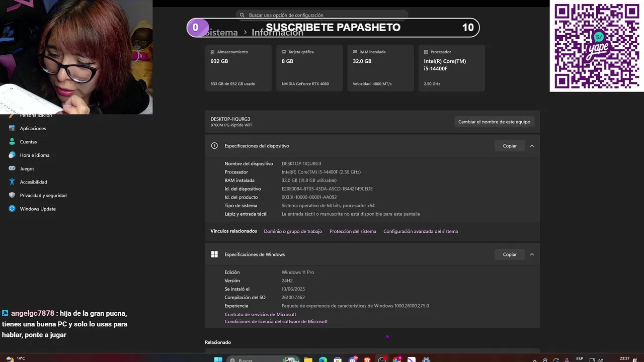644x362 pixels.
Task: Copy the Especificaciones de Windows details
Action: 510,254
